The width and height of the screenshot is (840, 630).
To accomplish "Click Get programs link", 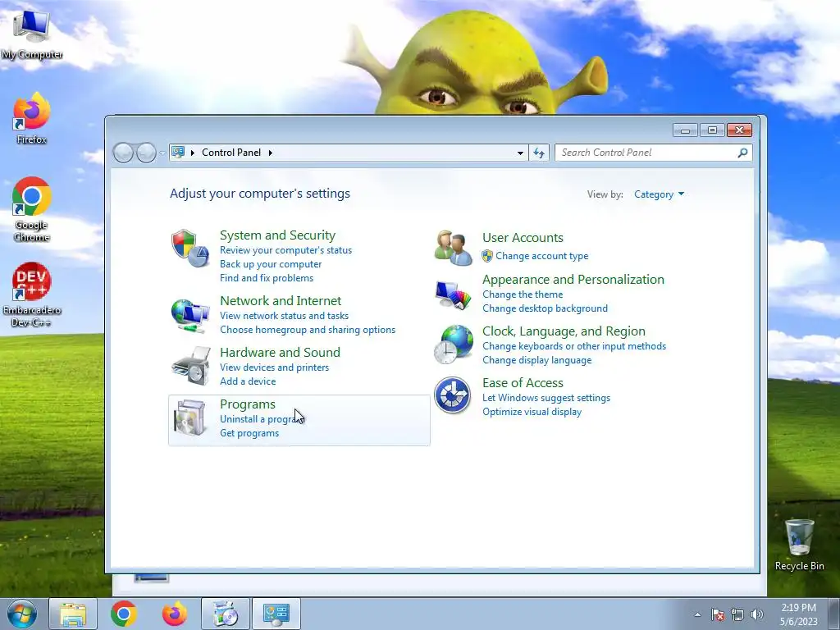I will [x=249, y=433].
